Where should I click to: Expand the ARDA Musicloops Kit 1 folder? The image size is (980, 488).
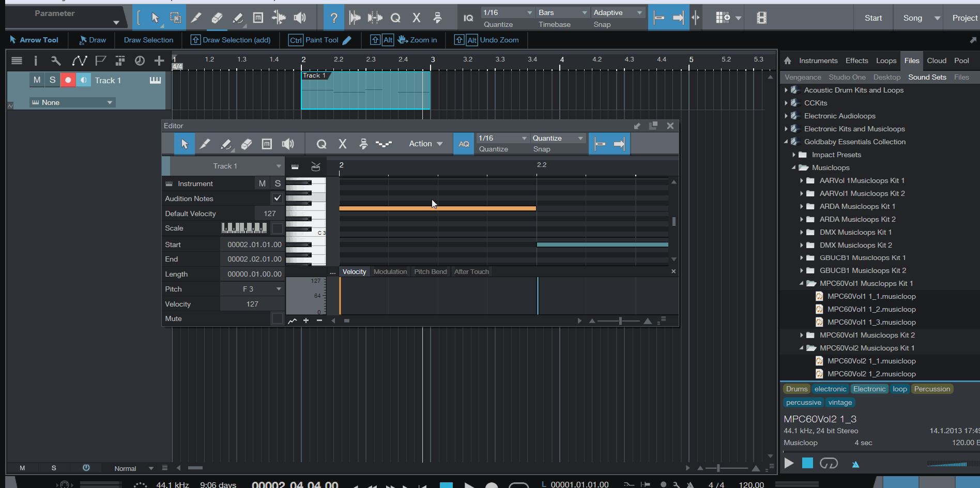pyautogui.click(x=802, y=206)
